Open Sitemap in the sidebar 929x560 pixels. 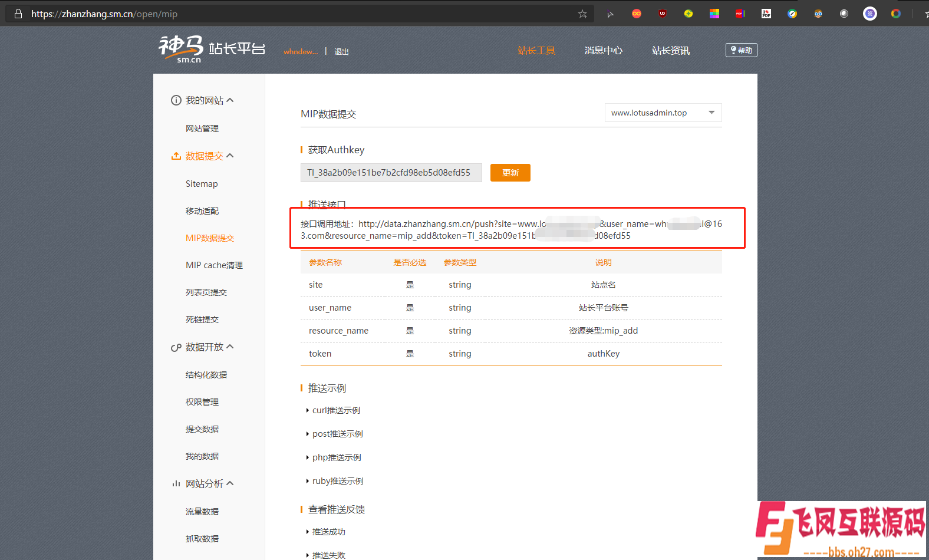pyautogui.click(x=202, y=184)
